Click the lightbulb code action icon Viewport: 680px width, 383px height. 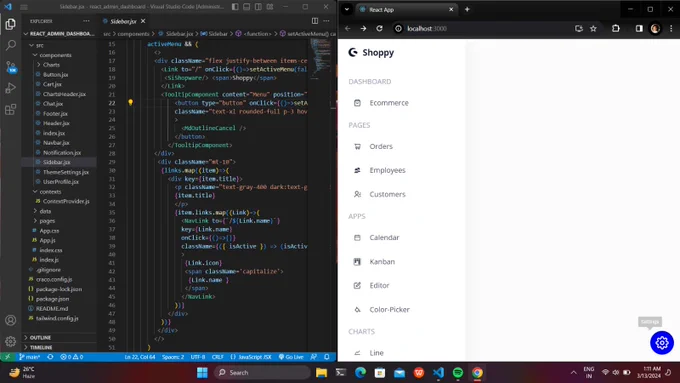pyautogui.click(x=130, y=103)
